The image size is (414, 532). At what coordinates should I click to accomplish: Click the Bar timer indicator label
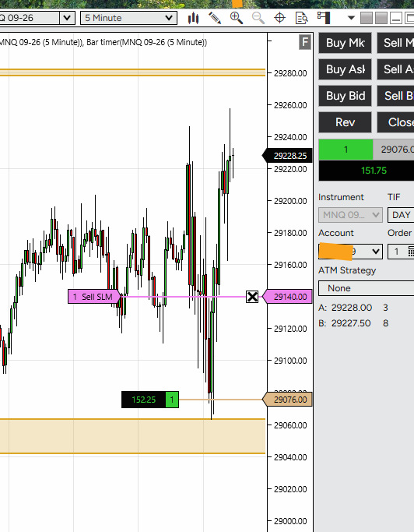click(146, 43)
